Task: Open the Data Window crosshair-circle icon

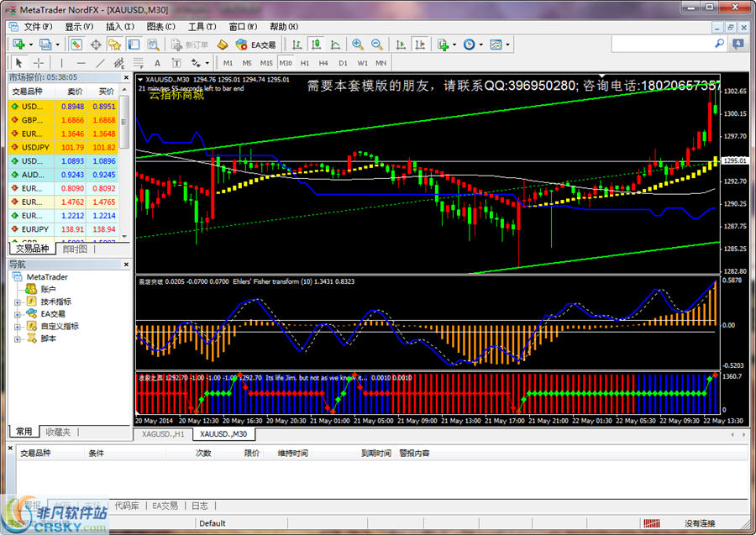Action: (x=96, y=45)
